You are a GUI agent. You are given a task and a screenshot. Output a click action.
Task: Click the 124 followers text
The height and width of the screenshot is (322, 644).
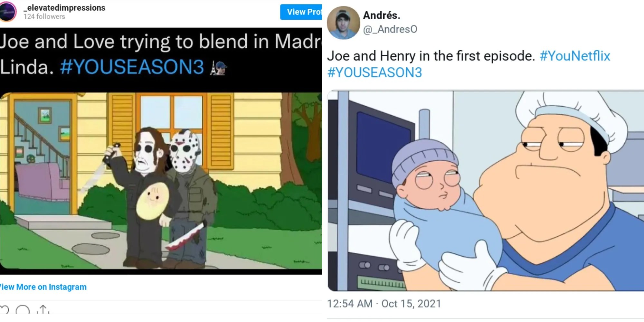click(44, 17)
